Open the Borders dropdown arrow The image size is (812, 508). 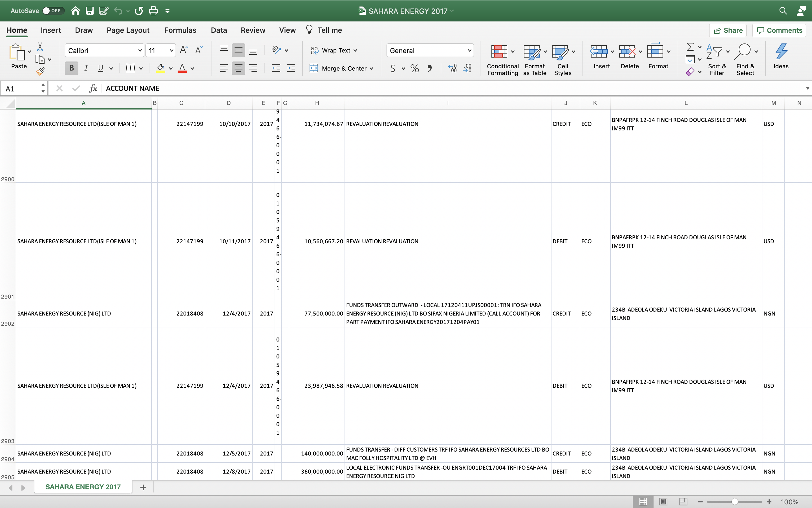[141, 69]
